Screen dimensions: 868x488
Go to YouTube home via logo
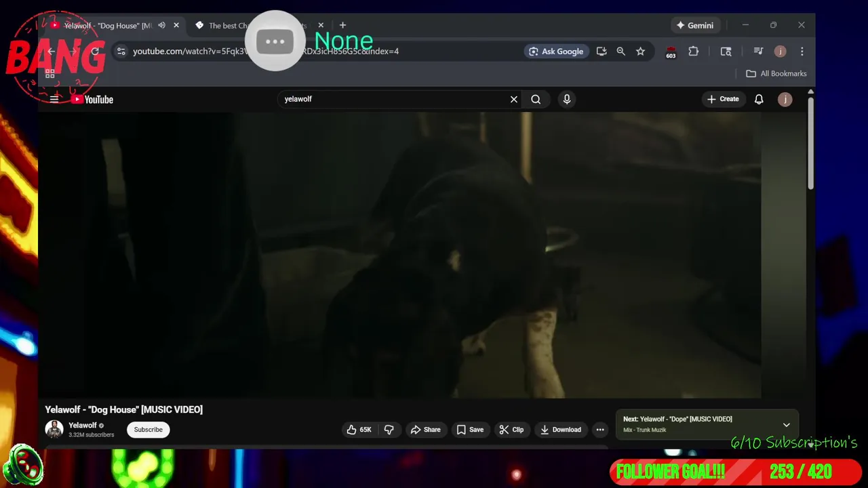tap(92, 100)
